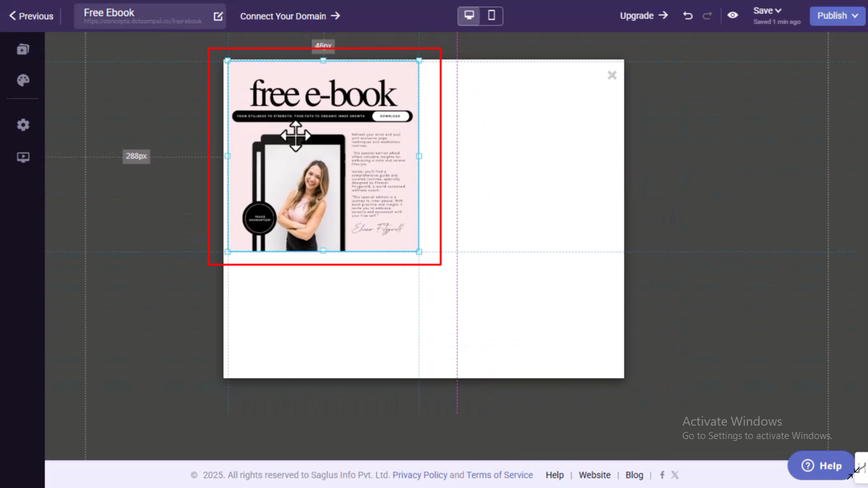This screenshot has height=488, width=868.
Task: Click the Upgrade link
Action: [x=644, y=15]
